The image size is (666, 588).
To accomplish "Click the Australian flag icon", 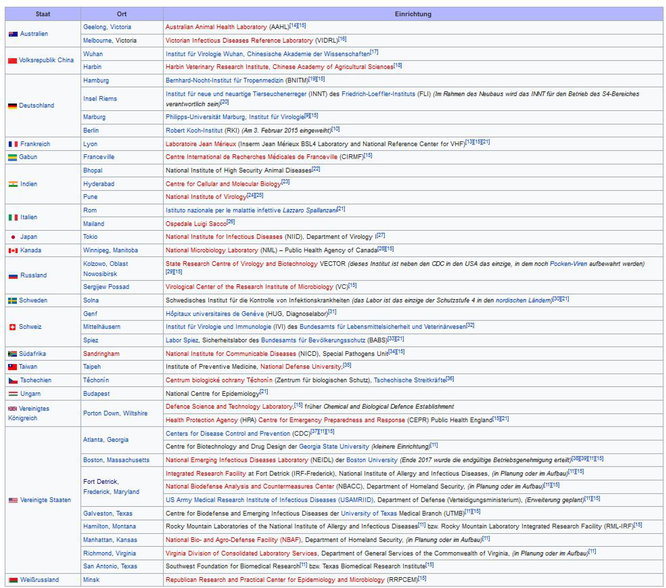I will click(x=13, y=34).
